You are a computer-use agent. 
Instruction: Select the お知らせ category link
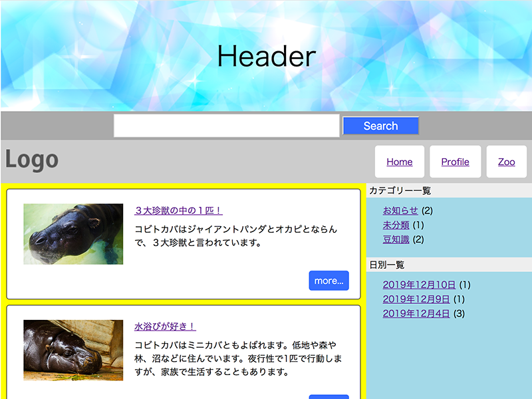[400, 211]
